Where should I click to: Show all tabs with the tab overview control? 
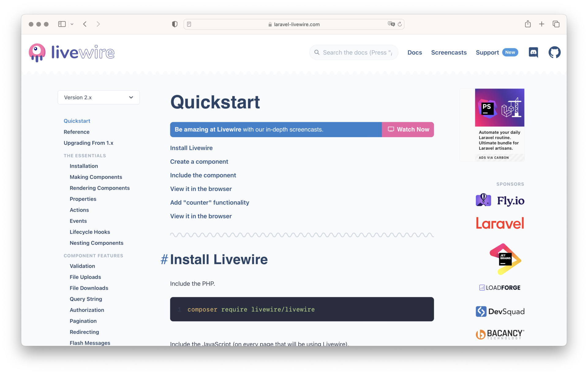[556, 24]
